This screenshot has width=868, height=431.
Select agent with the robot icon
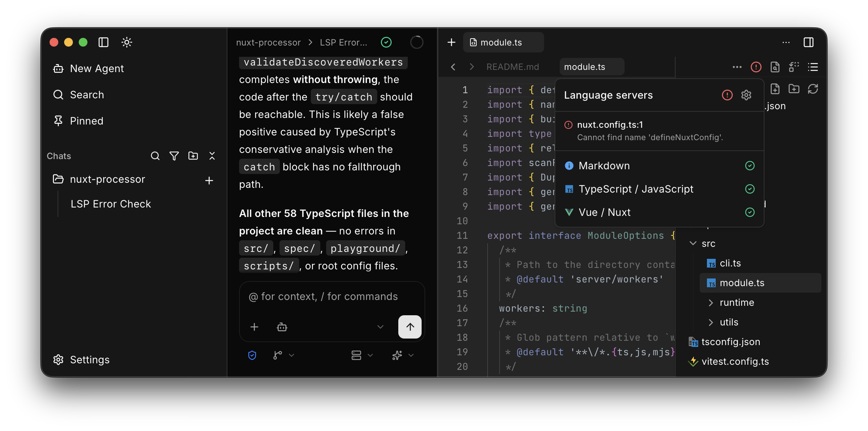tap(282, 327)
